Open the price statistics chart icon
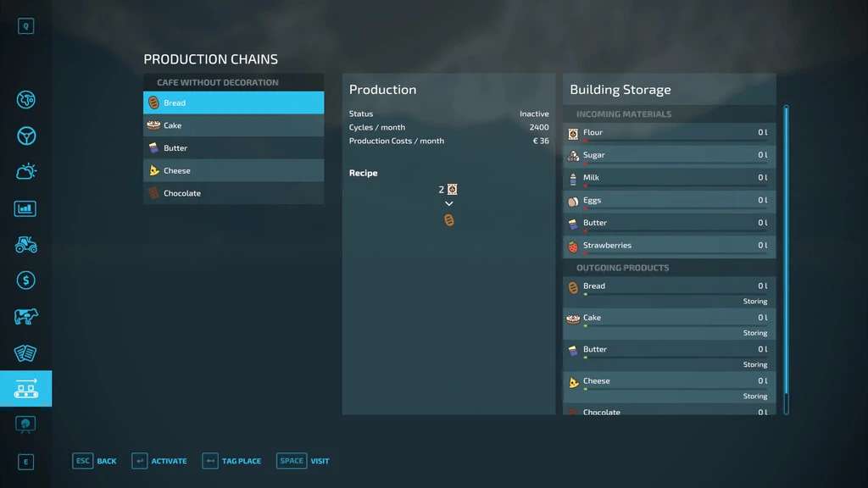 coord(25,208)
